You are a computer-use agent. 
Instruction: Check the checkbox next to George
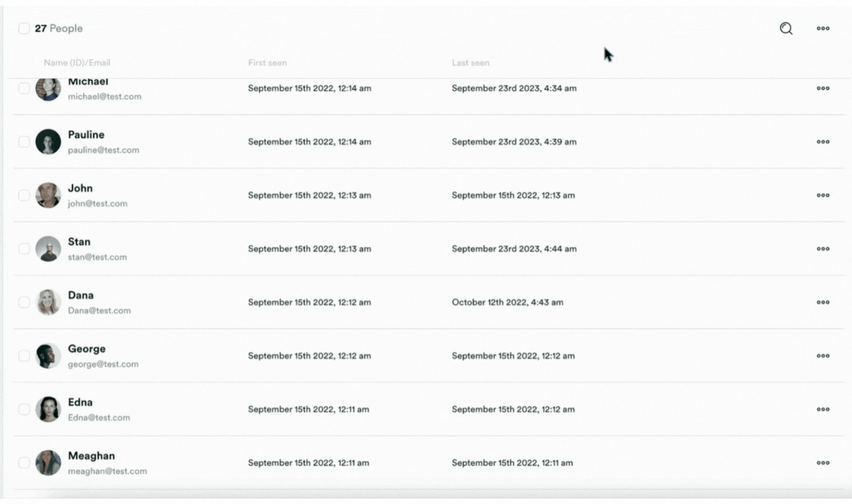[24, 356]
